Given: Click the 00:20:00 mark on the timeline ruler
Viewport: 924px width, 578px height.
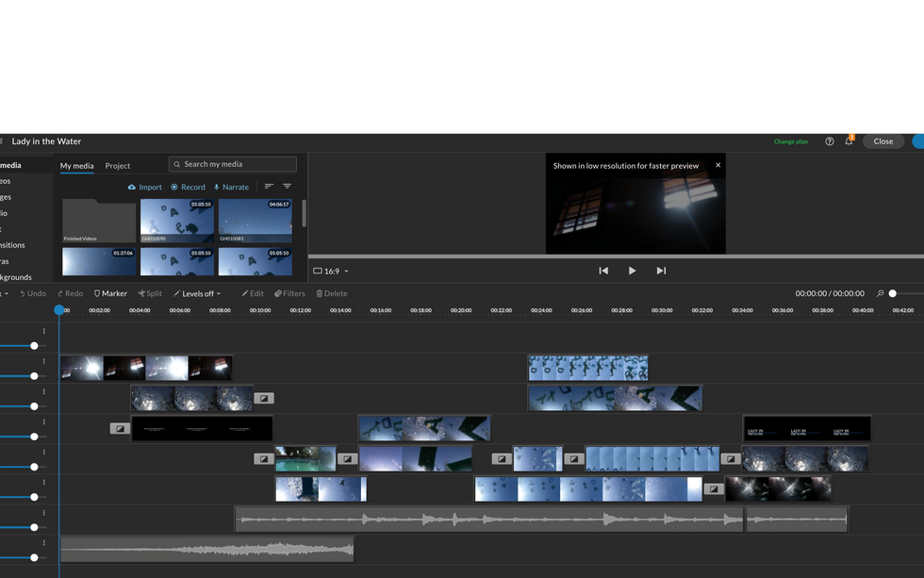Looking at the screenshot, I should pos(461,310).
